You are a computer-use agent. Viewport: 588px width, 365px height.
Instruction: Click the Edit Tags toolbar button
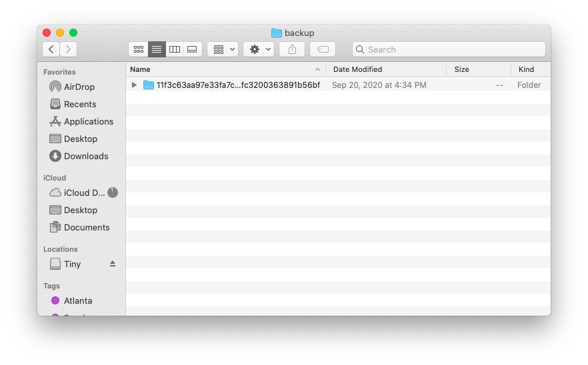(323, 49)
